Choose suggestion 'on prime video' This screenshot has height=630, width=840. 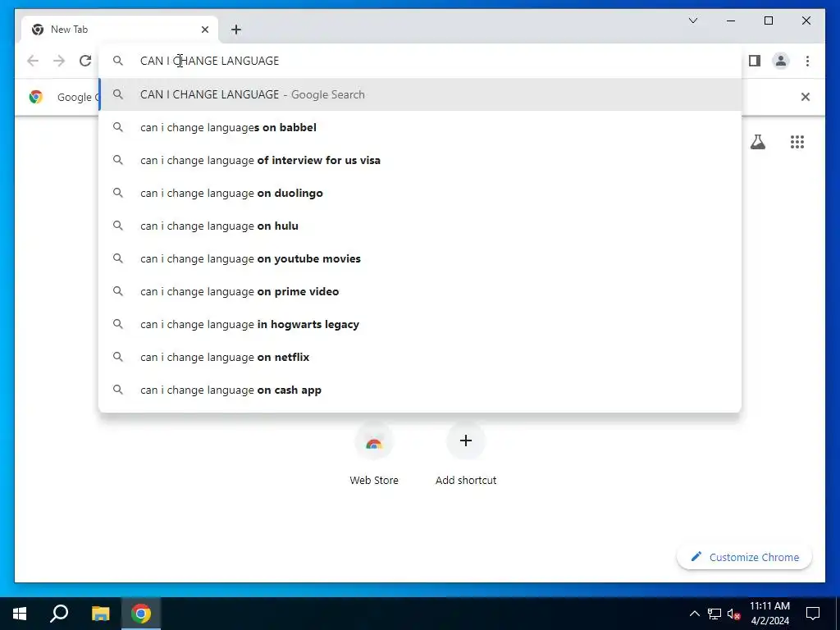421,291
